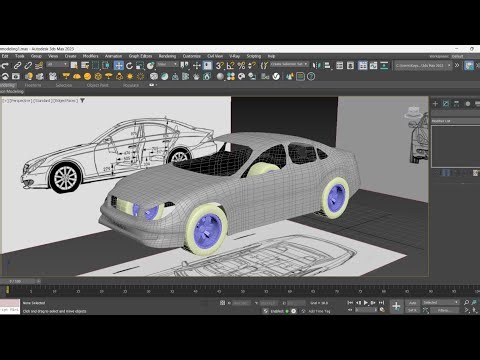This screenshot has height=360, width=480.
Task: Open the Schematic View icon
Action: point(384,65)
